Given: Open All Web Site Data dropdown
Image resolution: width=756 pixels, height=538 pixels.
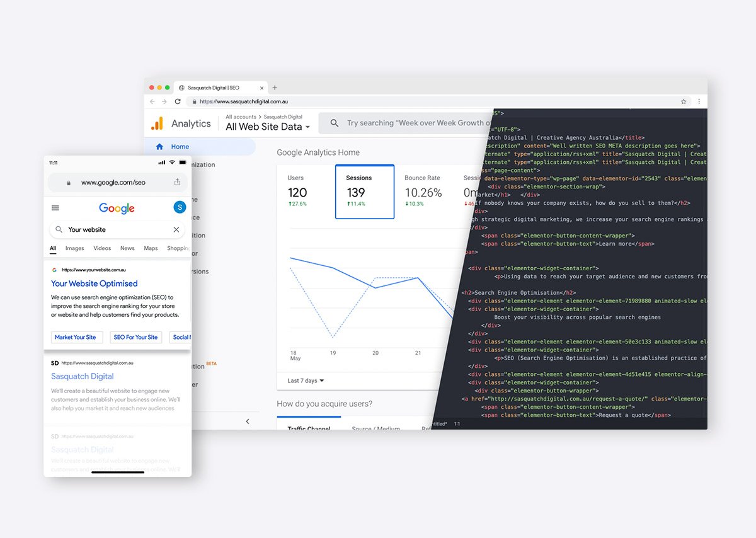Looking at the screenshot, I should 268,127.
